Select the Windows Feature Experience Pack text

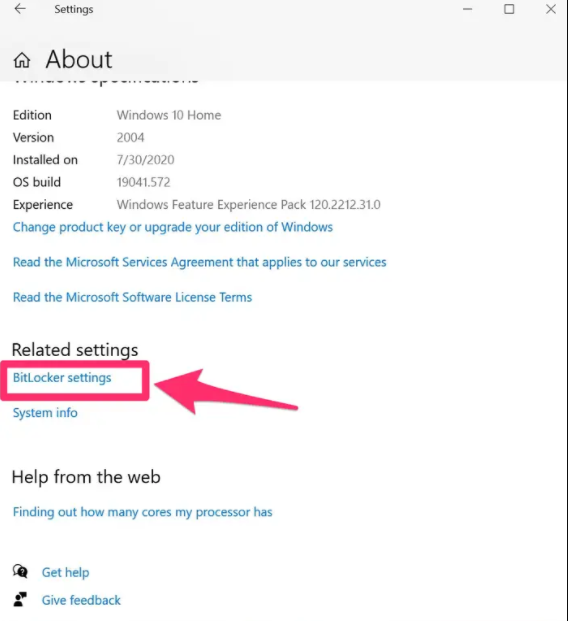coord(248,205)
